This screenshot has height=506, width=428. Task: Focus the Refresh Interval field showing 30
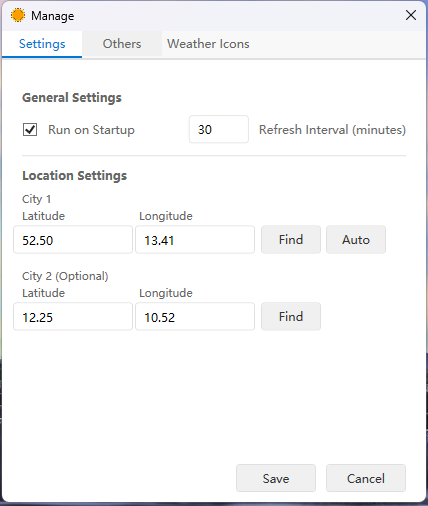[219, 129]
